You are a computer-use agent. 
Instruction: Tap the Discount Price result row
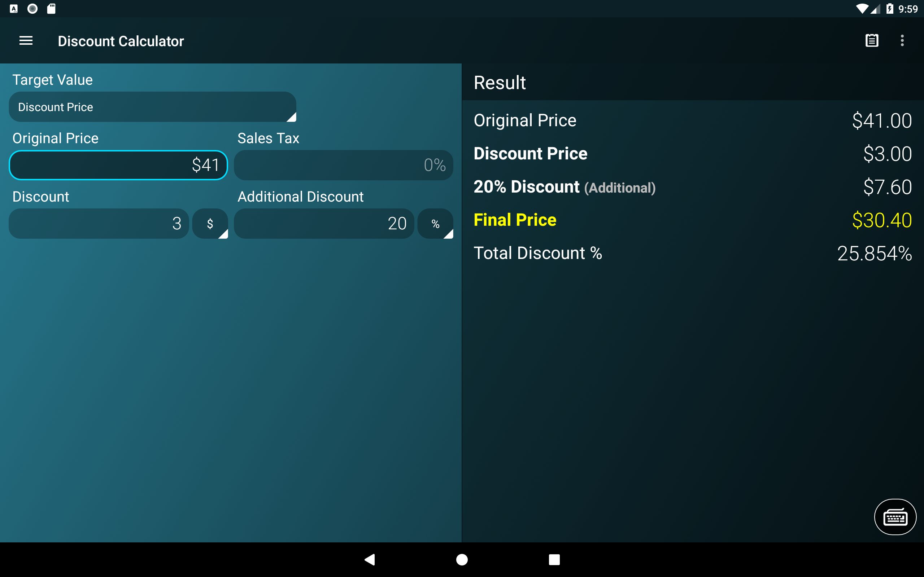(692, 154)
